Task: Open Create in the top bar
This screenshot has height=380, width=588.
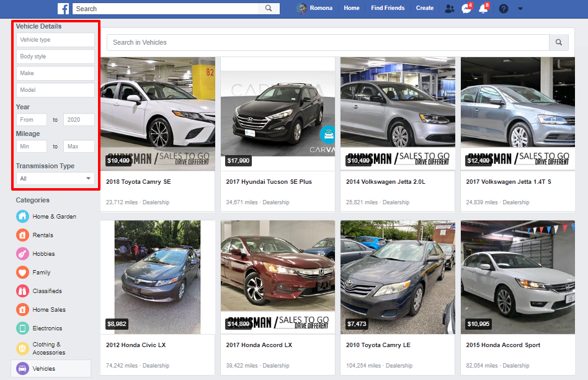Action: [x=424, y=8]
